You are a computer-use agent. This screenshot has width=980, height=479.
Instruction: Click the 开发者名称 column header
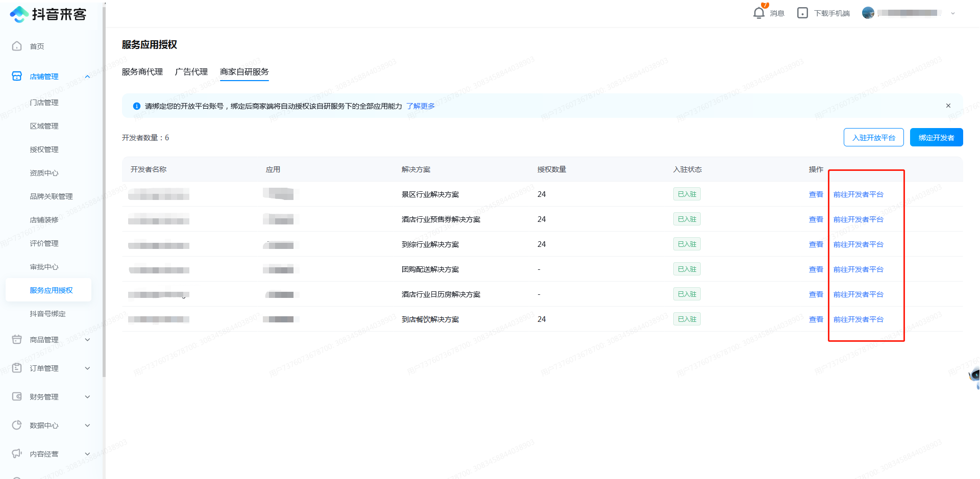click(x=149, y=169)
